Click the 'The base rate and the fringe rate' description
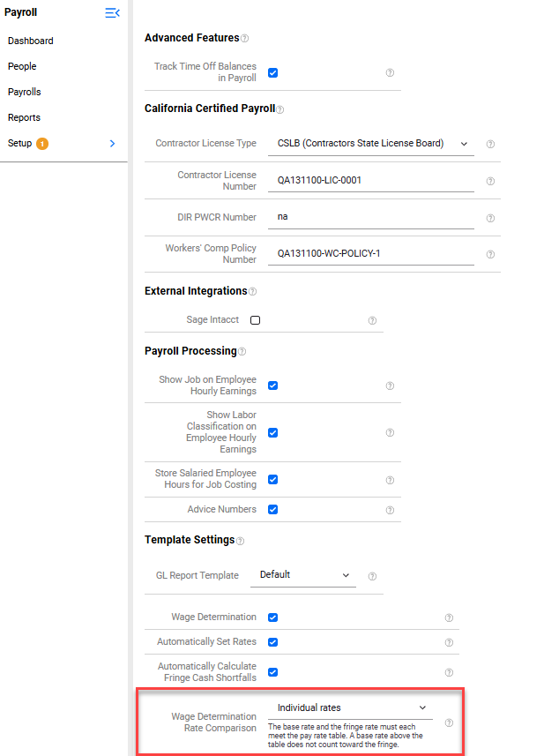544x756 pixels. pos(346,736)
